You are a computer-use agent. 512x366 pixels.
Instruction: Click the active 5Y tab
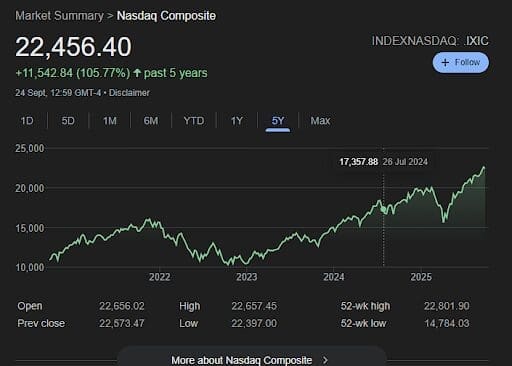(278, 120)
